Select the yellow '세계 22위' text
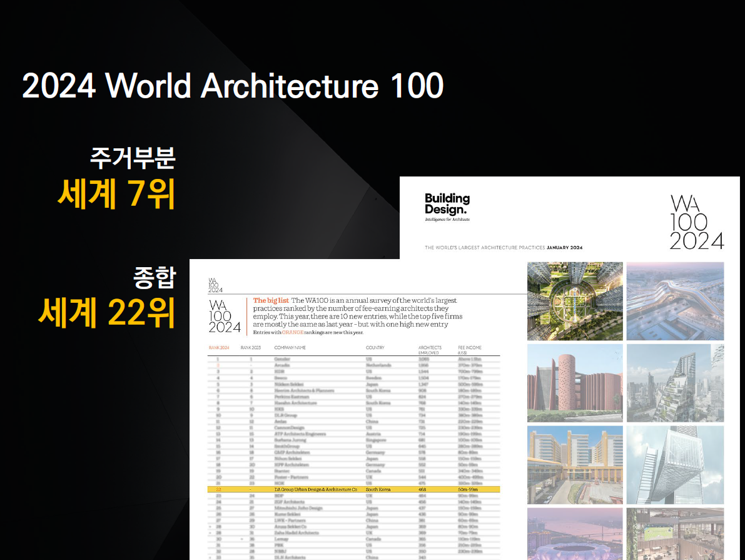 107,313
